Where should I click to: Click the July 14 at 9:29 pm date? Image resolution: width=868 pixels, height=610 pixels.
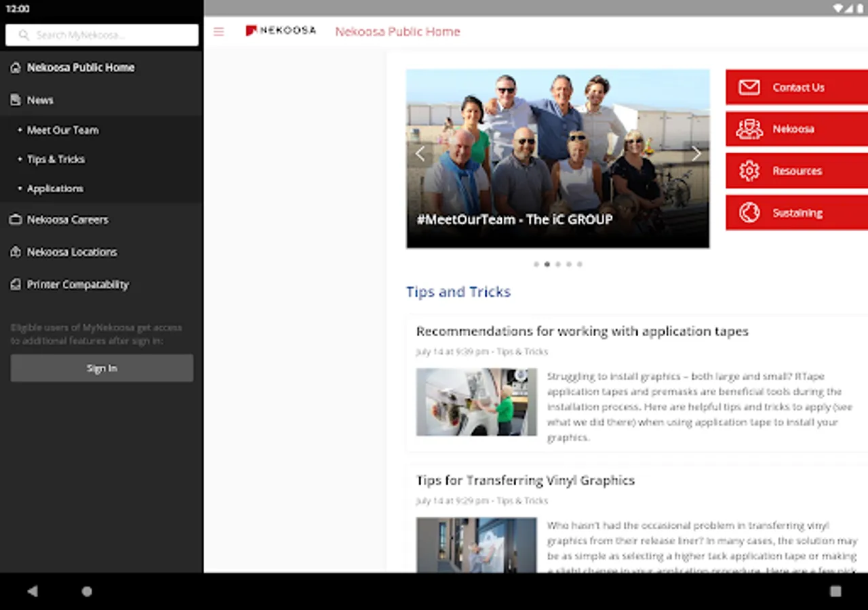[x=452, y=501]
